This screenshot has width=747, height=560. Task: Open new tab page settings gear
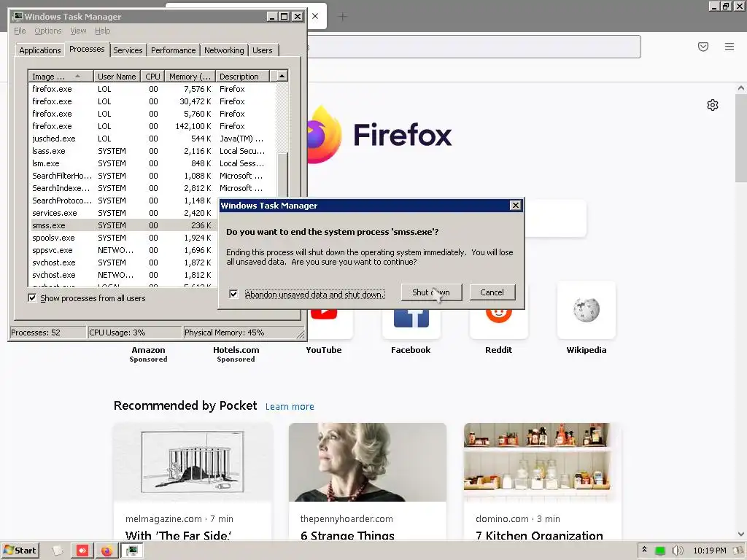tap(713, 105)
